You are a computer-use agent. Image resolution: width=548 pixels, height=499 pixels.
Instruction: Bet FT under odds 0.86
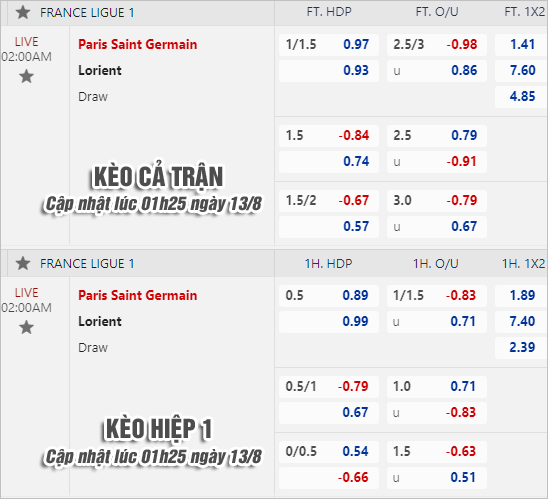tap(437, 71)
